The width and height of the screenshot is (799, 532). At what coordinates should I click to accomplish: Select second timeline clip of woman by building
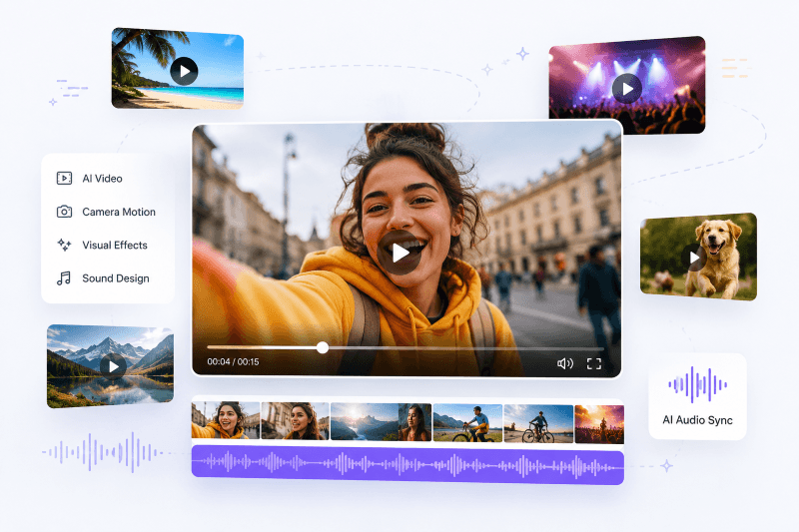(x=295, y=421)
